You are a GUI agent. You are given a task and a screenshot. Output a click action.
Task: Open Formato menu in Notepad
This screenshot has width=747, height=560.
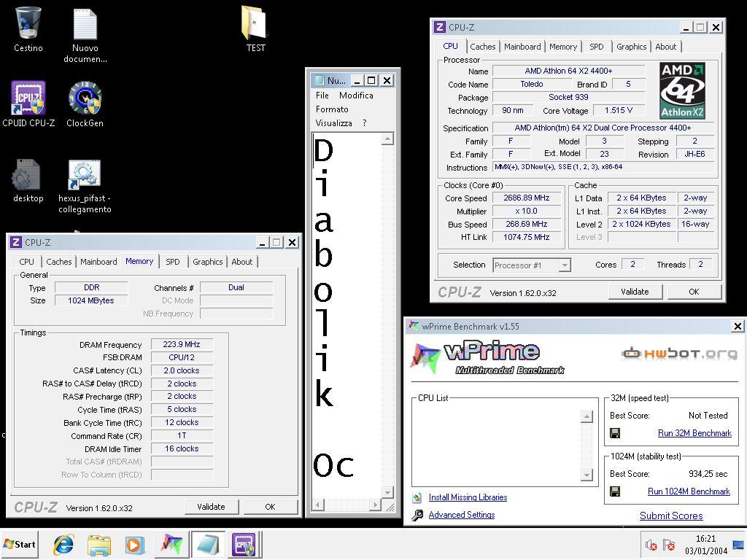(x=332, y=109)
